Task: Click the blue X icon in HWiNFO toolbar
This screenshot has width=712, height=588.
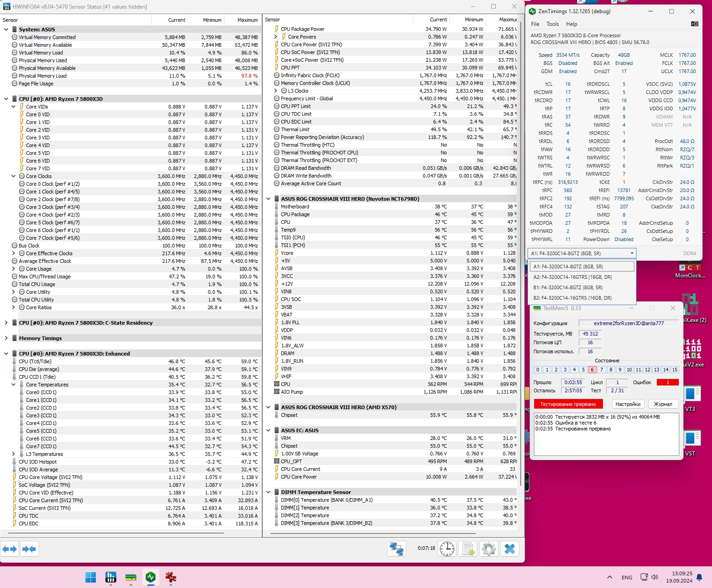Action: tap(510, 549)
